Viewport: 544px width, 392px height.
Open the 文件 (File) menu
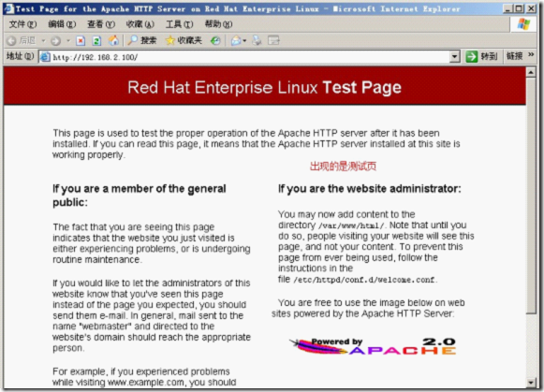tap(22, 24)
